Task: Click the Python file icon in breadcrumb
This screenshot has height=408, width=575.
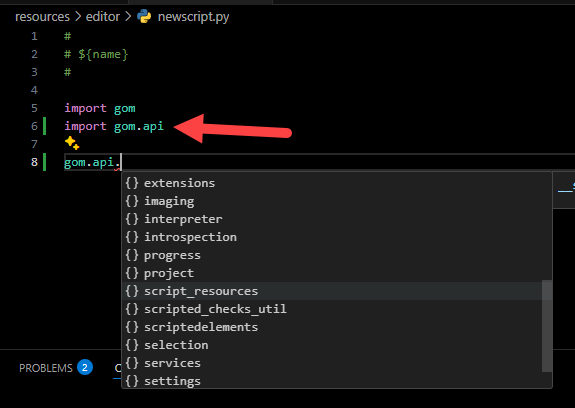Action: click(x=144, y=16)
